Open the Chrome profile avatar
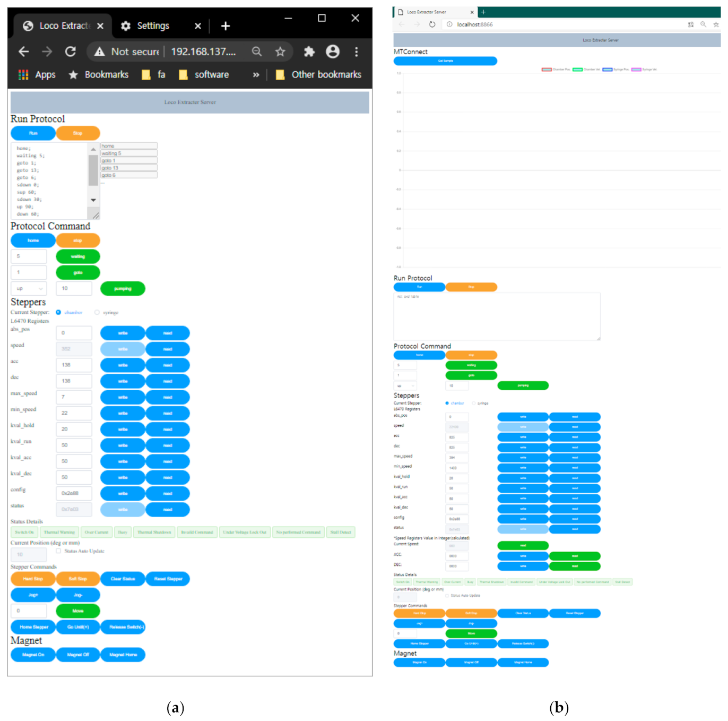Image resolution: width=728 pixels, height=721 pixels. [333, 51]
